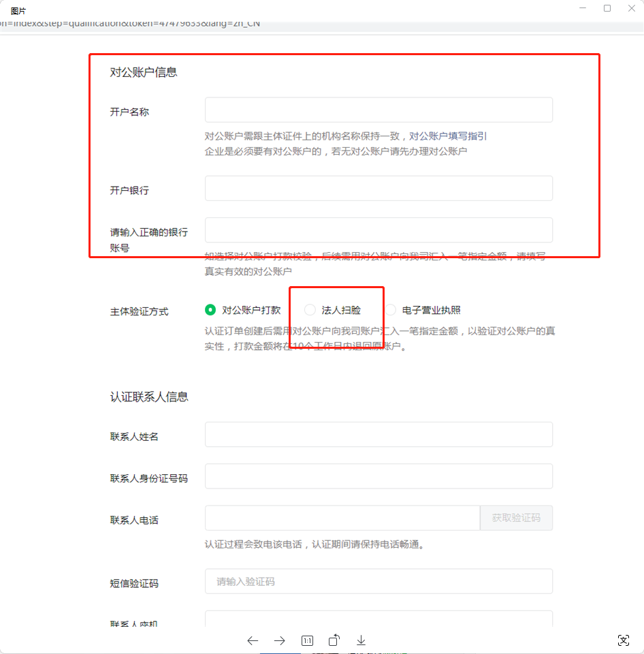644x654 pixels.
Task: Rotate the image using rotate icon
Action: tap(334, 640)
